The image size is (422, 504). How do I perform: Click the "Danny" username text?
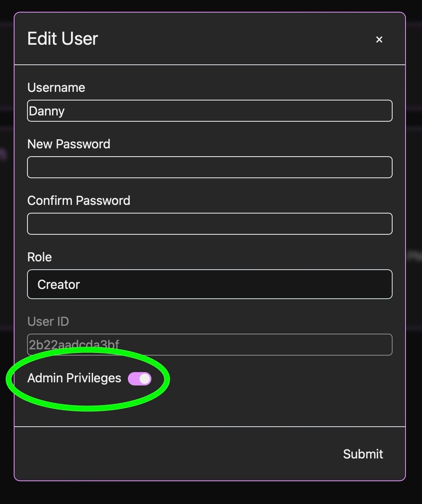[47, 111]
